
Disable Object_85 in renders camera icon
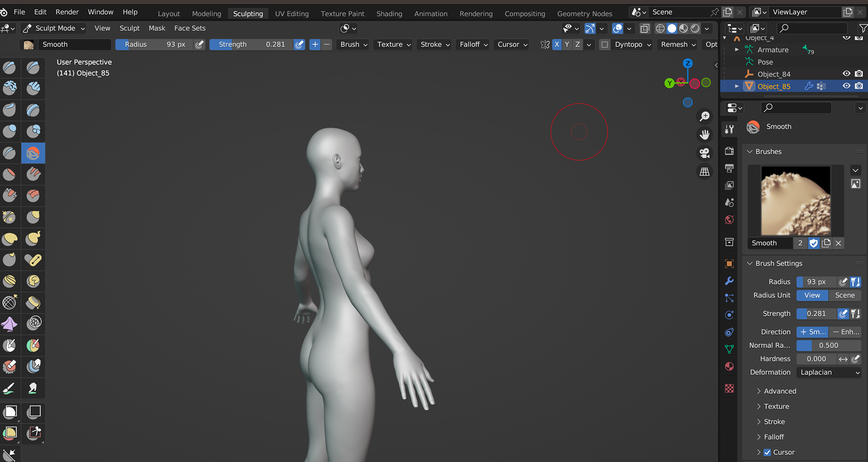click(859, 86)
